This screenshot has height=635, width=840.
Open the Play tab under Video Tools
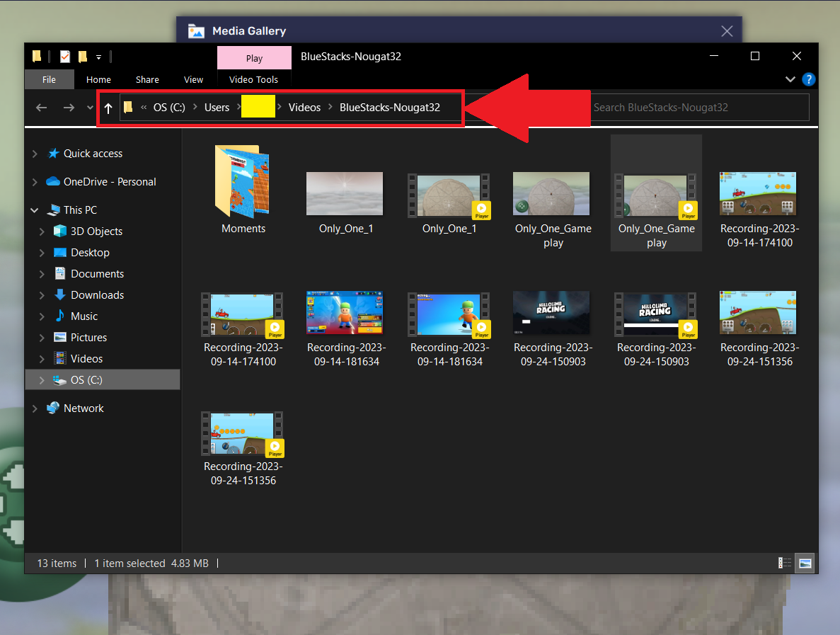(254, 57)
